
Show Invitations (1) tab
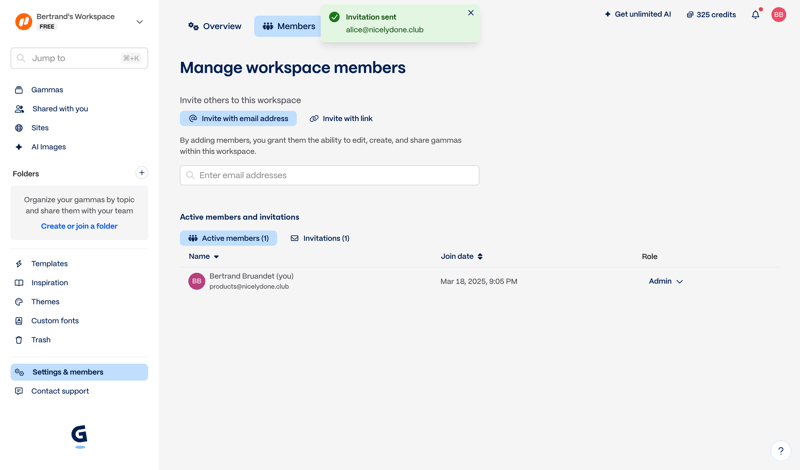point(320,238)
